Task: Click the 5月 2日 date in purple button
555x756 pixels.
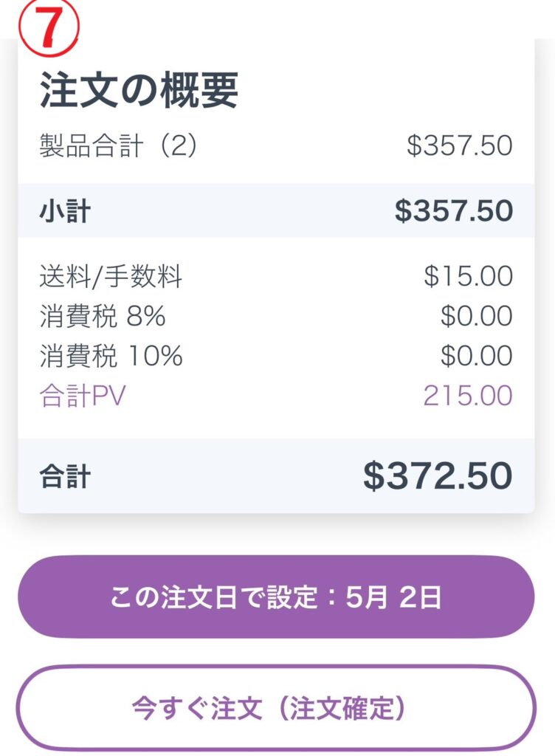Action: click(393, 597)
